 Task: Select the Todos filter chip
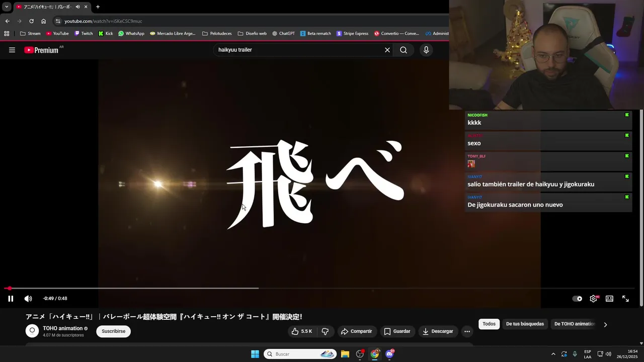[x=489, y=324]
